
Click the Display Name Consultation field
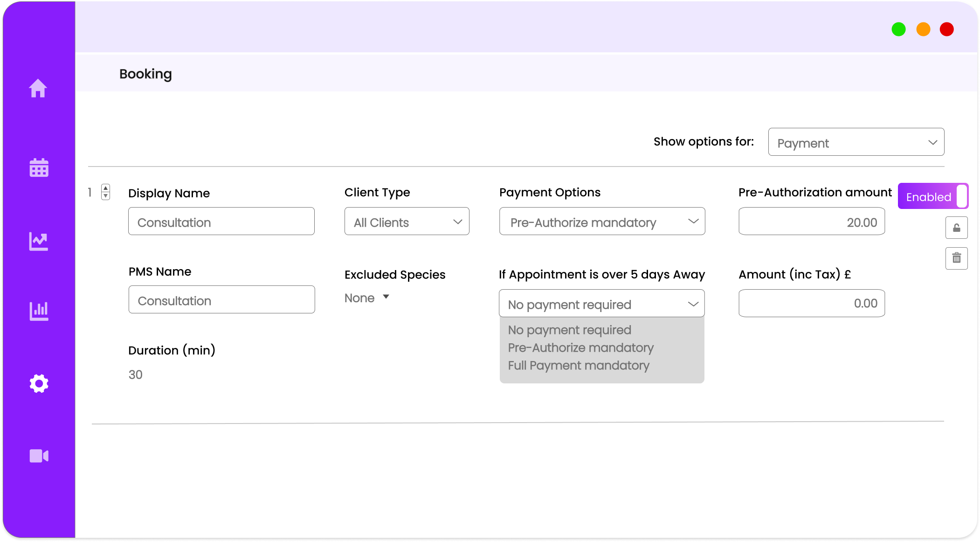coord(221,222)
